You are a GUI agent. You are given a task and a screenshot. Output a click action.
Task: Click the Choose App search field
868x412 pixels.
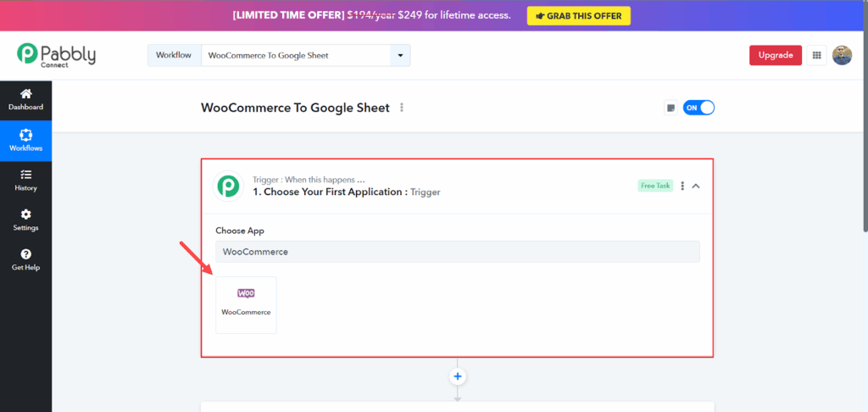(x=457, y=252)
